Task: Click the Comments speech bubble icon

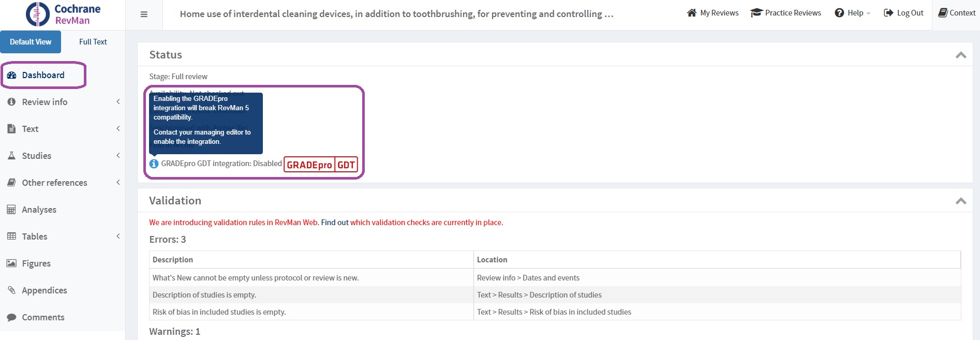Action: coord(11,317)
